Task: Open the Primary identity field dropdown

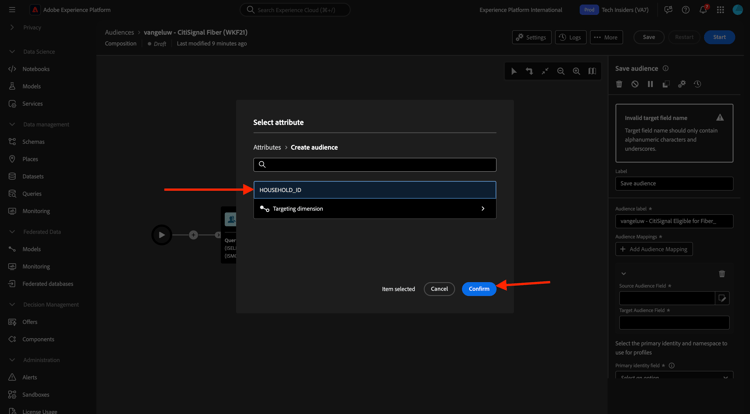Action: point(674,376)
